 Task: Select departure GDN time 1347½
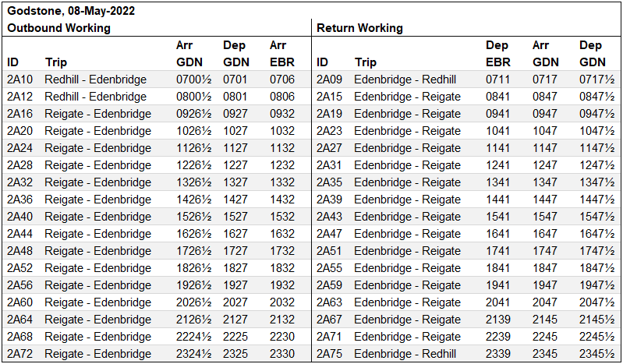(x=597, y=182)
